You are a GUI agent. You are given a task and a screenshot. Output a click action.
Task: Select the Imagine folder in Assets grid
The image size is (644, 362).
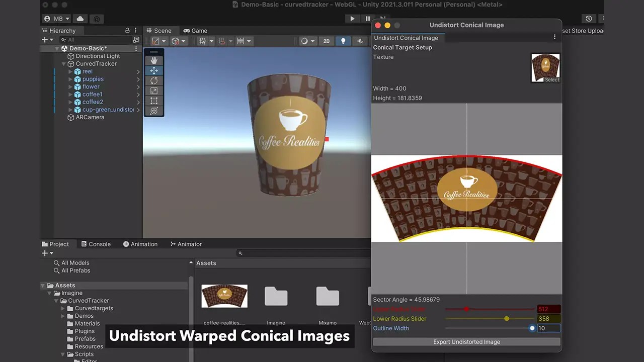coord(276,297)
